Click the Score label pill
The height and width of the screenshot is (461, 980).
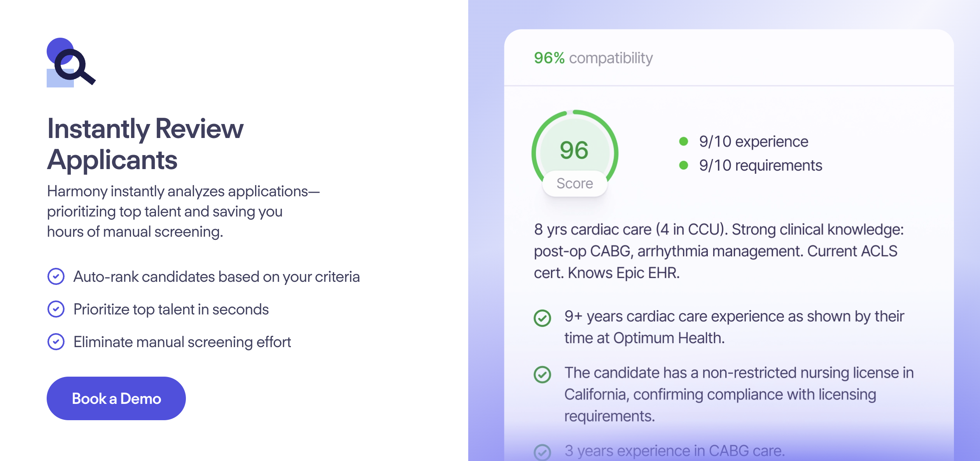tap(574, 183)
